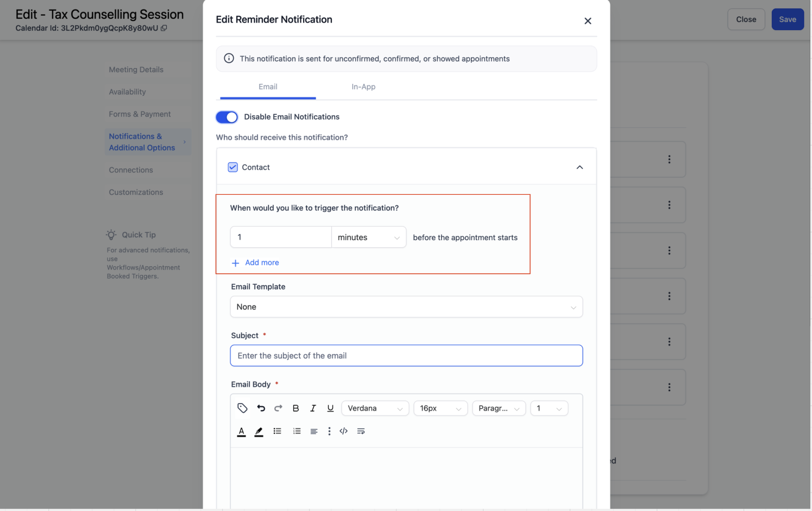Click the merge tag icon in editor toolbar
The image size is (812, 511).
pos(242,408)
